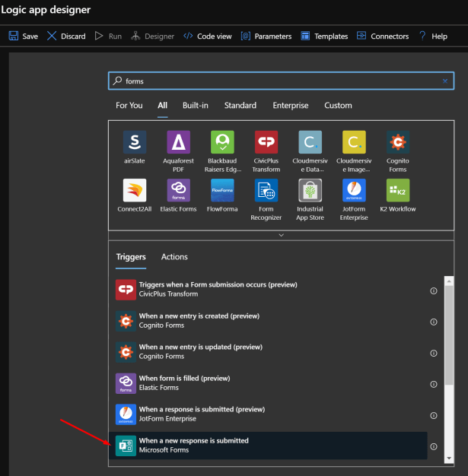Select the Connect2All connector icon

(x=135, y=190)
